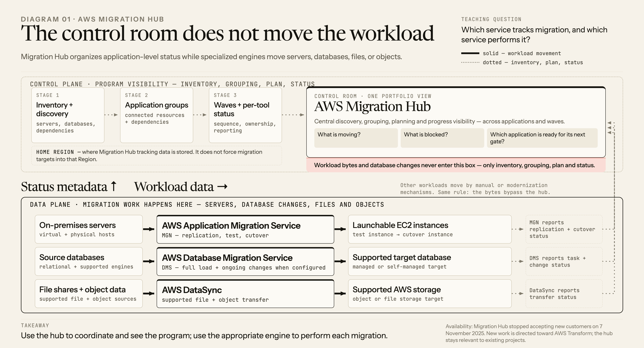The width and height of the screenshot is (644, 348).
Task: Click the 'DIAGRAM 01 · AWS MIGRATION HUB' label
Action: point(92,19)
